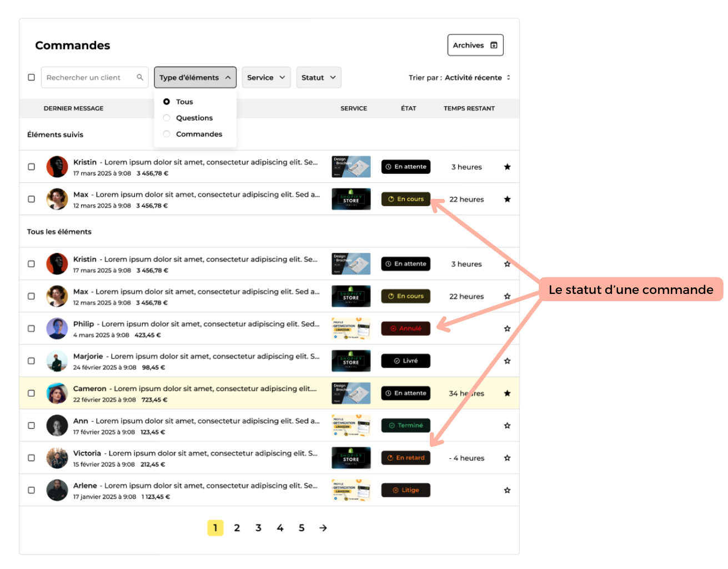Go to page 4
The width and height of the screenshot is (728, 569).
pos(280,528)
